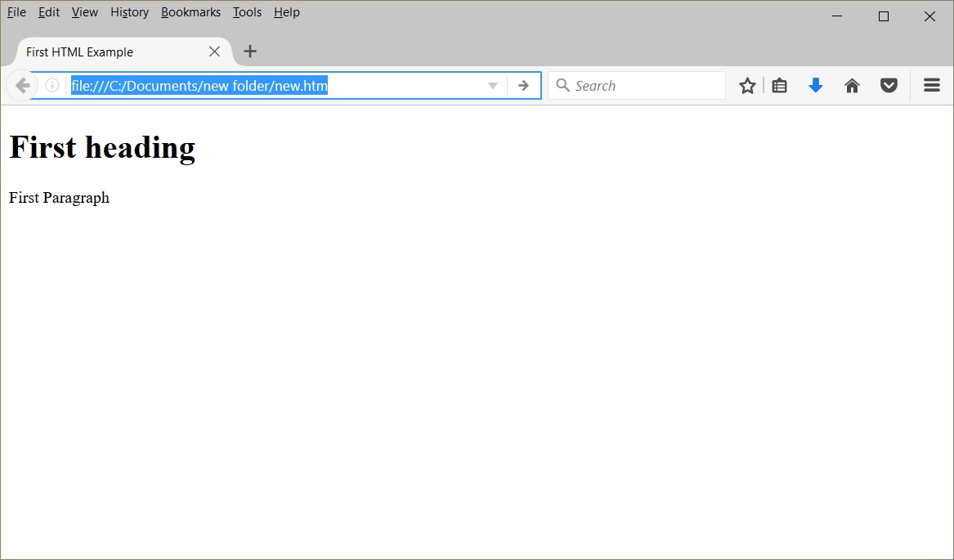This screenshot has width=954, height=560.
Task: Click inside the Search input field
Action: tap(646, 86)
